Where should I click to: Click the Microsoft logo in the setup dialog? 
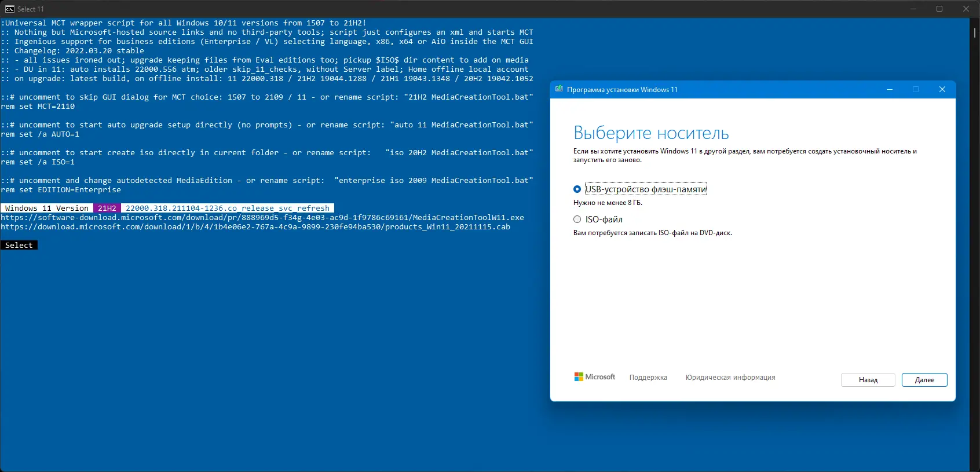click(595, 377)
